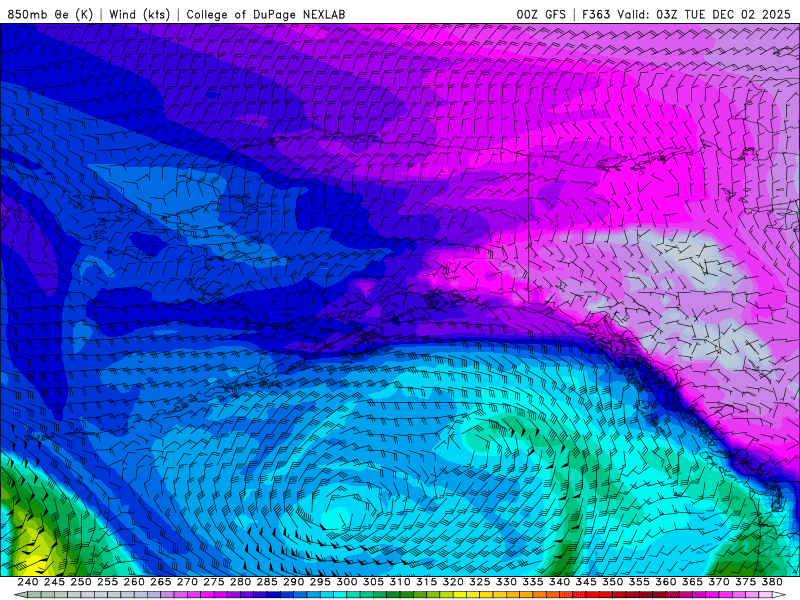This screenshot has width=800, height=600.
Task: Click the yellow color bar segment below 320
Action: 458,595
